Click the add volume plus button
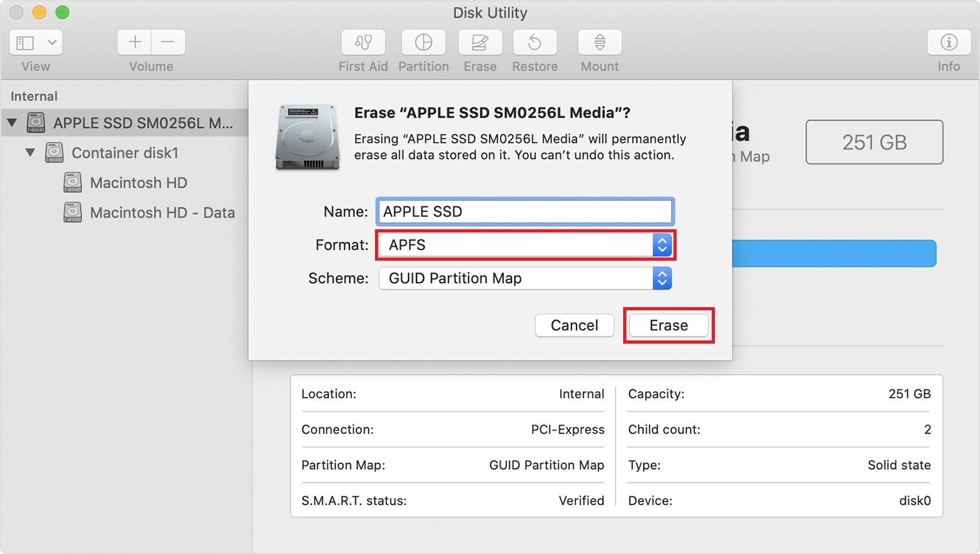Screen dimensions: 980x554 [134, 42]
